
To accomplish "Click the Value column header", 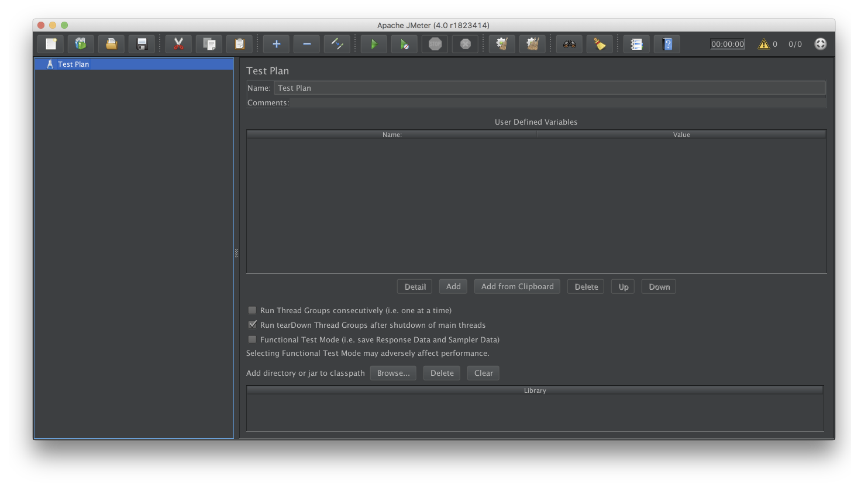I will click(681, 135).
